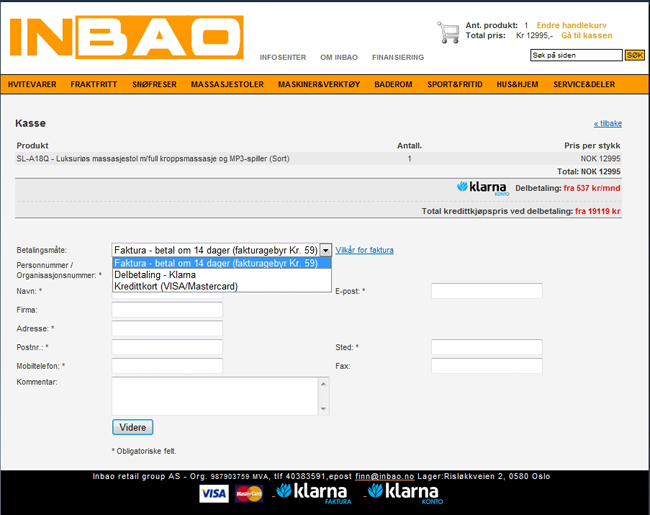
Task: Open Vilkår for faktura link
Action: click(x=364, y=249)
